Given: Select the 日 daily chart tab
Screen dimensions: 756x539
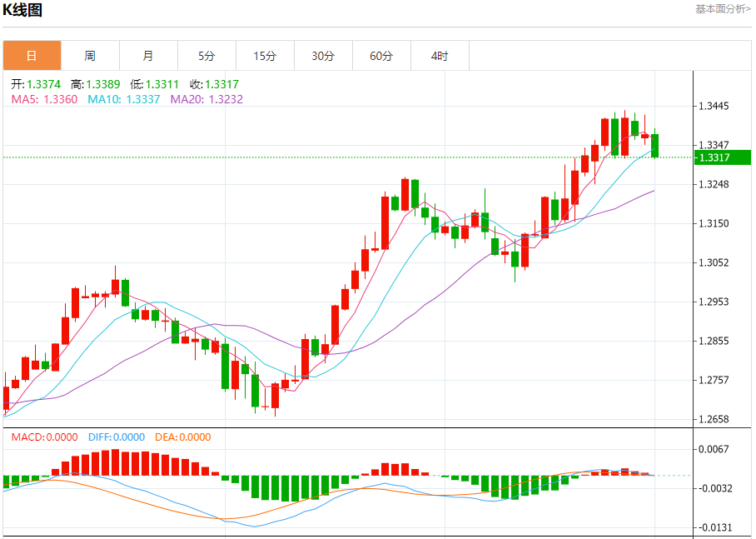Looking at the screenshot, I should 32,56.
